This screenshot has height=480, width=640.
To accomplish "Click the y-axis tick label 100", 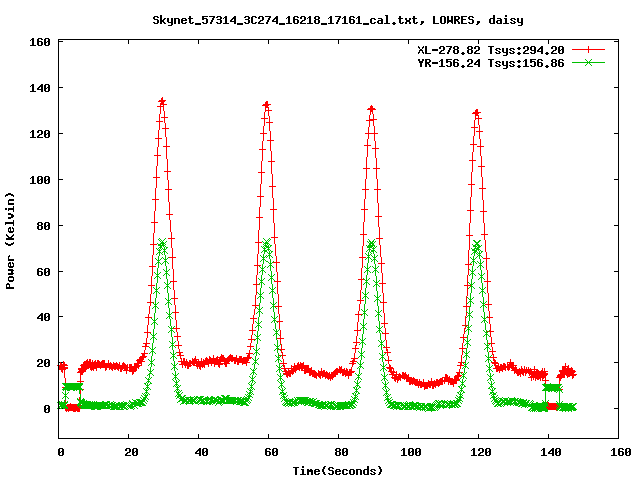I will click(x=40, y=180).
